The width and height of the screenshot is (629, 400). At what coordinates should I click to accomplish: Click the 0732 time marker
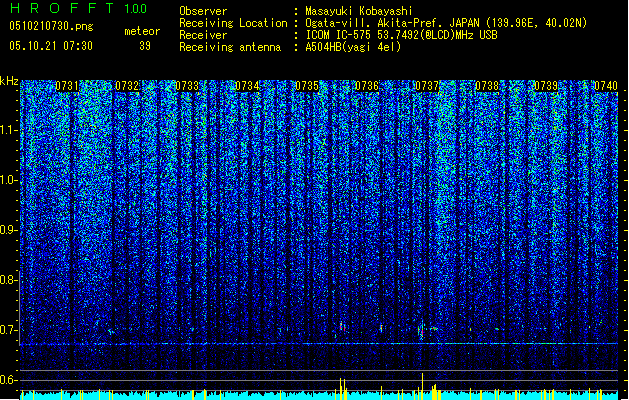[127, 86]
